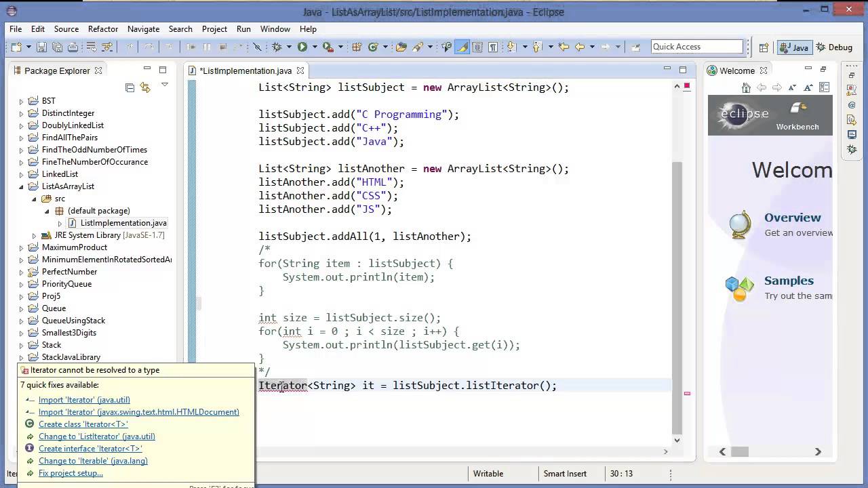Click the Search flashlight toolbar icon
868x488 pixels.
tap(418, 47)
